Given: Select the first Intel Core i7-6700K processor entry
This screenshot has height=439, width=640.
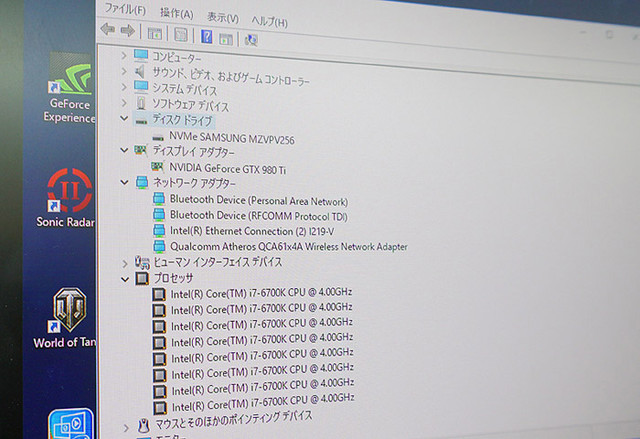Looking at the screenshot, I should point(261,293).
